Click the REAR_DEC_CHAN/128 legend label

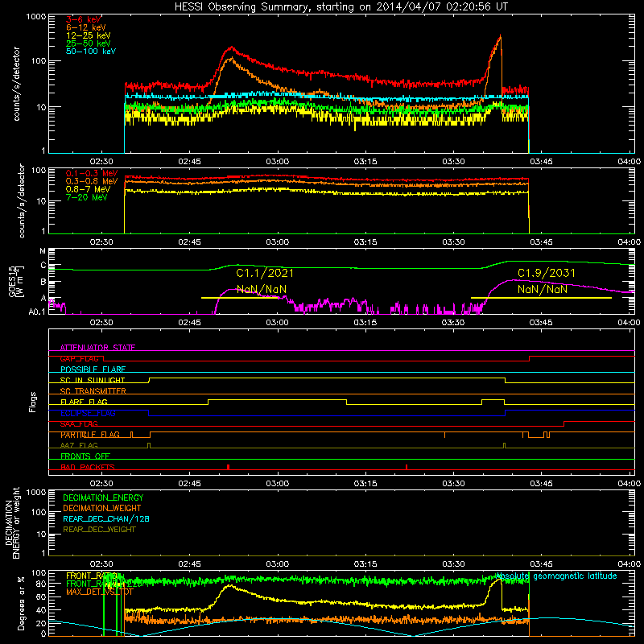tap(106, 518)
